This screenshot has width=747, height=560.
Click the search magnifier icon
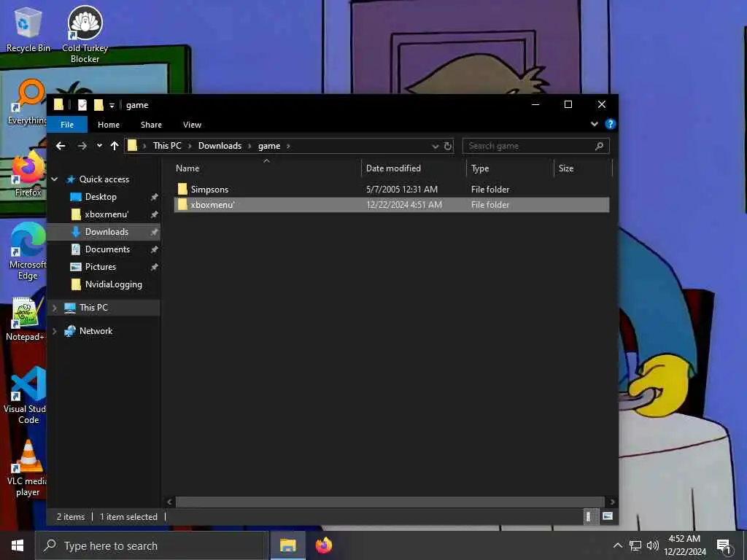(x=600, y=146)
